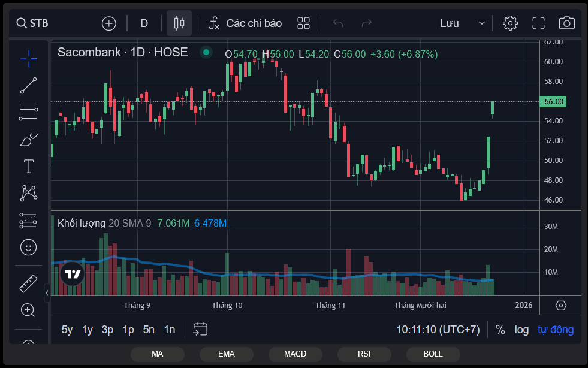Take a chart snapshot with camera icon
The width and height of the screenshot is (588, 368).
[x=566, y=23]
